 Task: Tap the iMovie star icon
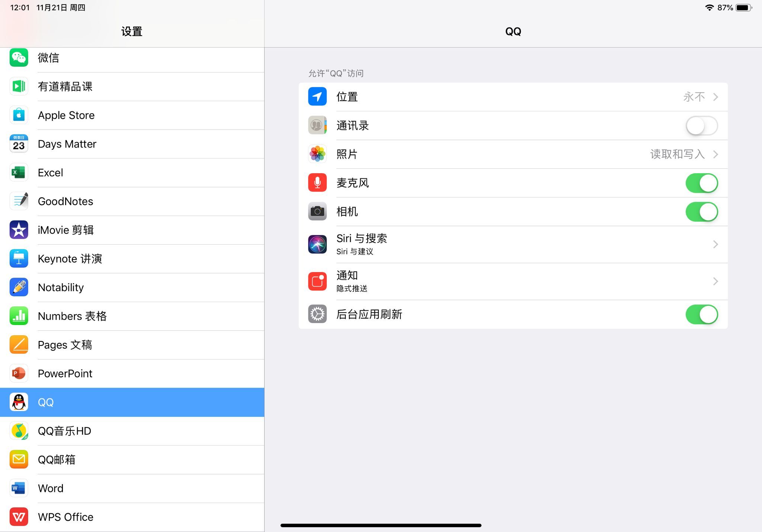coord(19,230)
